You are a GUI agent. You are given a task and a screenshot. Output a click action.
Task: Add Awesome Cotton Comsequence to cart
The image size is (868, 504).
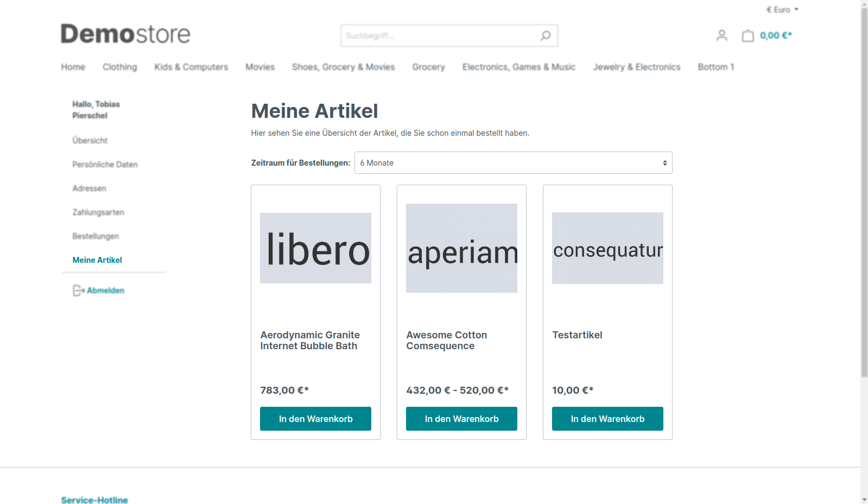461,419
